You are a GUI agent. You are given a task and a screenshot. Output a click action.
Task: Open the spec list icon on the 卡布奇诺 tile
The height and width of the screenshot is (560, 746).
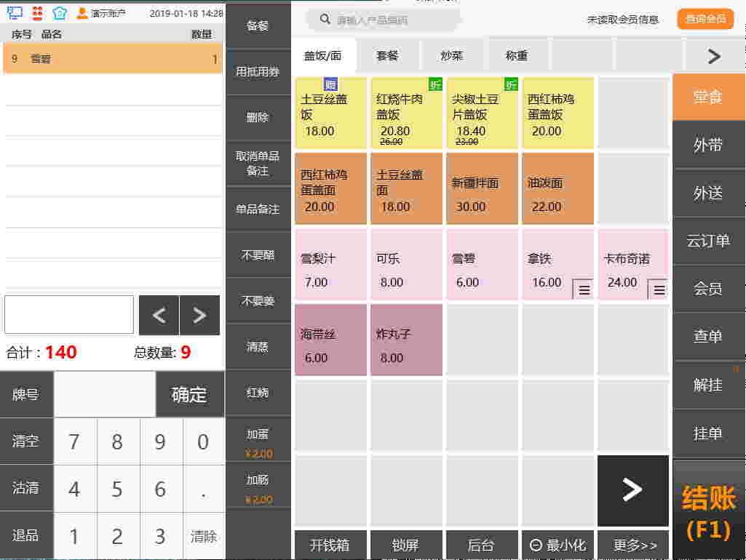point(659,289)
